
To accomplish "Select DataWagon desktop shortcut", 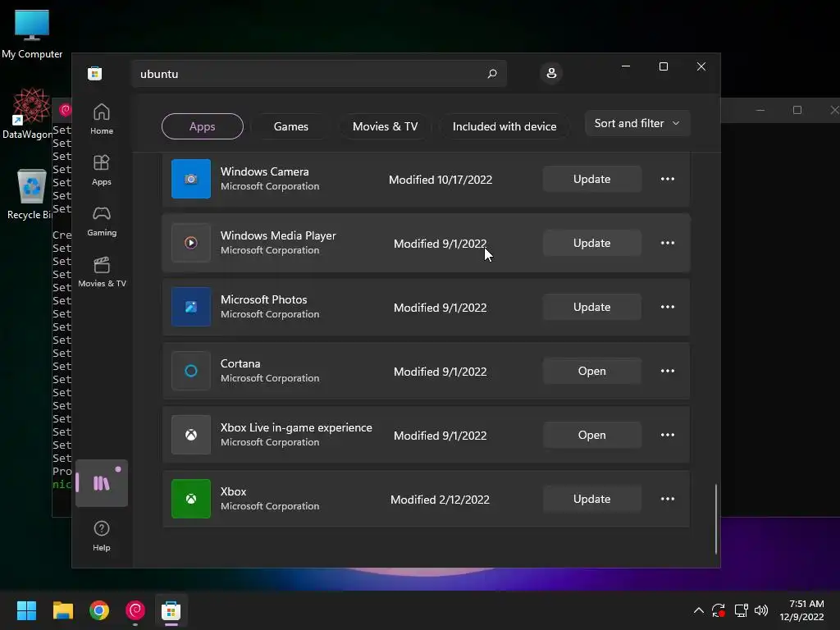I will tap(28, 113).
